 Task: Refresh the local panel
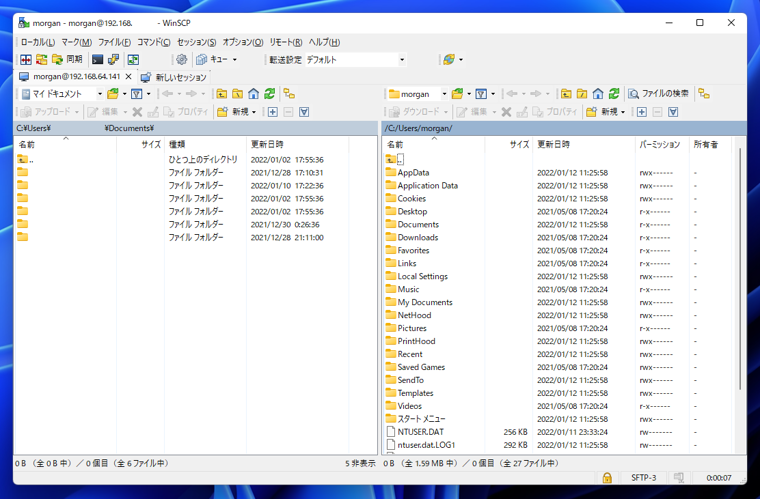[x=269, y=94]
